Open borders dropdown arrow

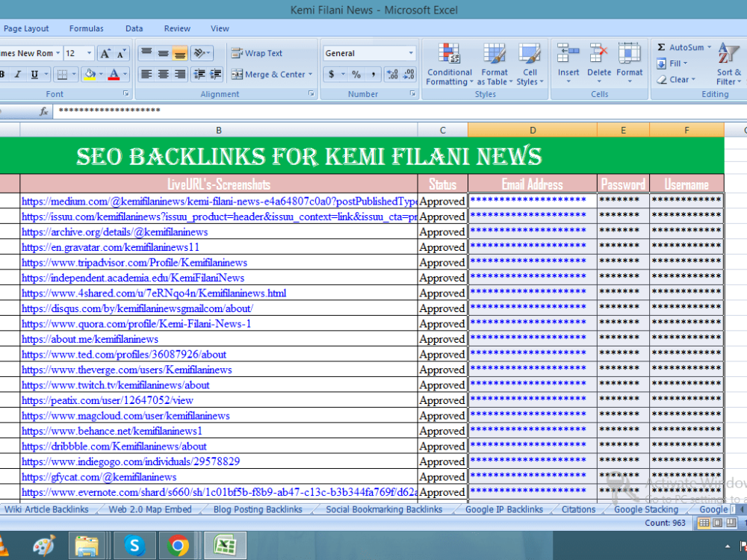(74, 74)
